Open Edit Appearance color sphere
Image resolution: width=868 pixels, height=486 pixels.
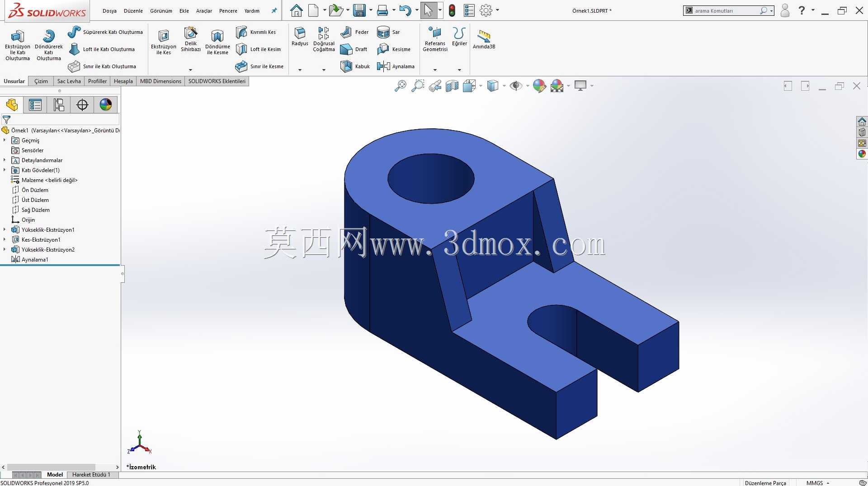click(539, 86)
